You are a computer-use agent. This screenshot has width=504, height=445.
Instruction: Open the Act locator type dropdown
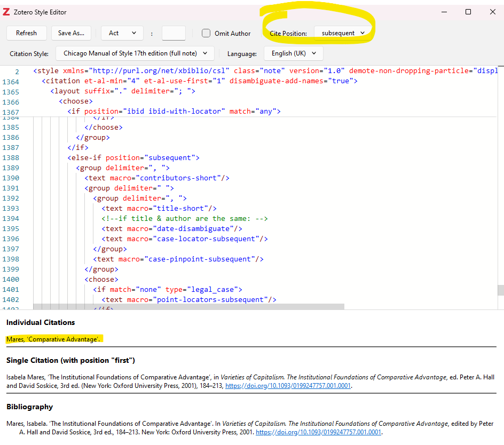[x=122, y=33]
